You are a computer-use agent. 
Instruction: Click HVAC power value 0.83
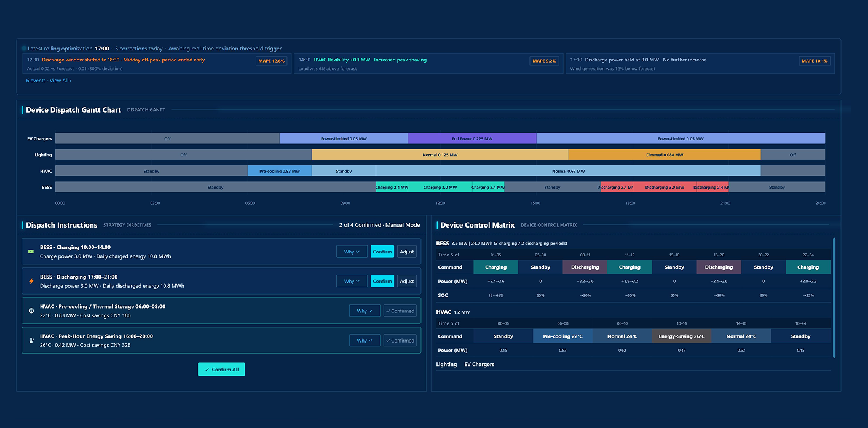click(x=563, y=350)
